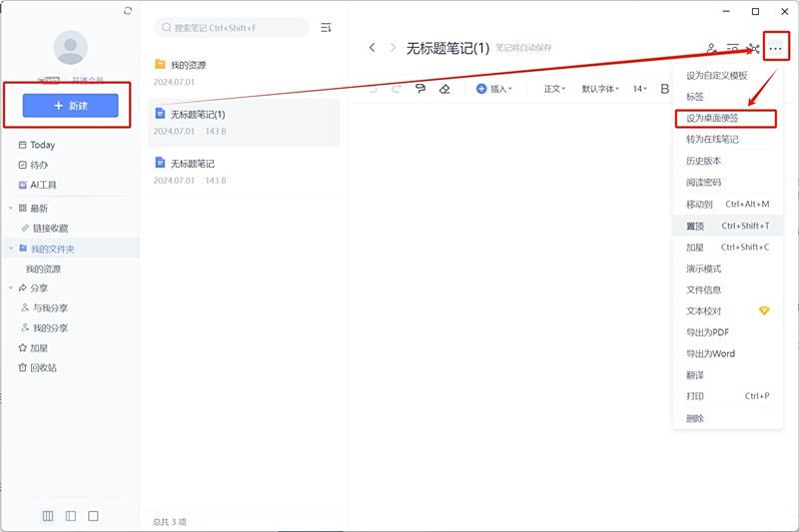Open 链接收藏 link collection in the sidebar
Image resolution: width=799 pixels, height=532 pixels.
[45, 229]
